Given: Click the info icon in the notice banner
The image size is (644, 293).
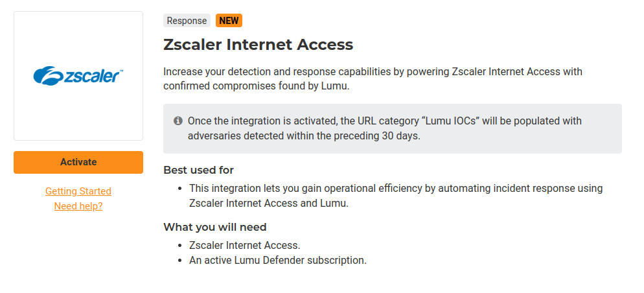Looking at the screenshot, I should click(x=178, y=121).
